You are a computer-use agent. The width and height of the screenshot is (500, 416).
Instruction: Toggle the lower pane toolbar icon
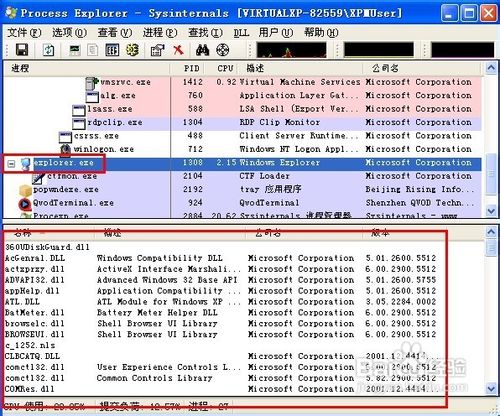point(112,50)
